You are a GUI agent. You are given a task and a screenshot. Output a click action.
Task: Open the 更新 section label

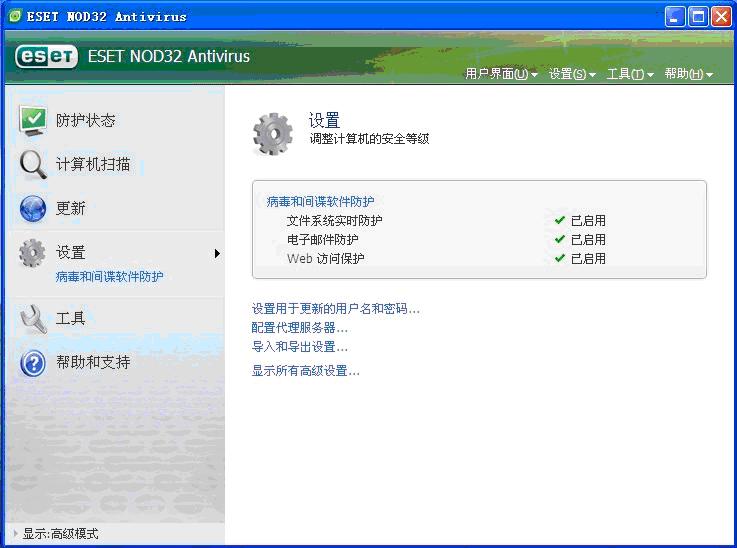click(x=71, y=209)
